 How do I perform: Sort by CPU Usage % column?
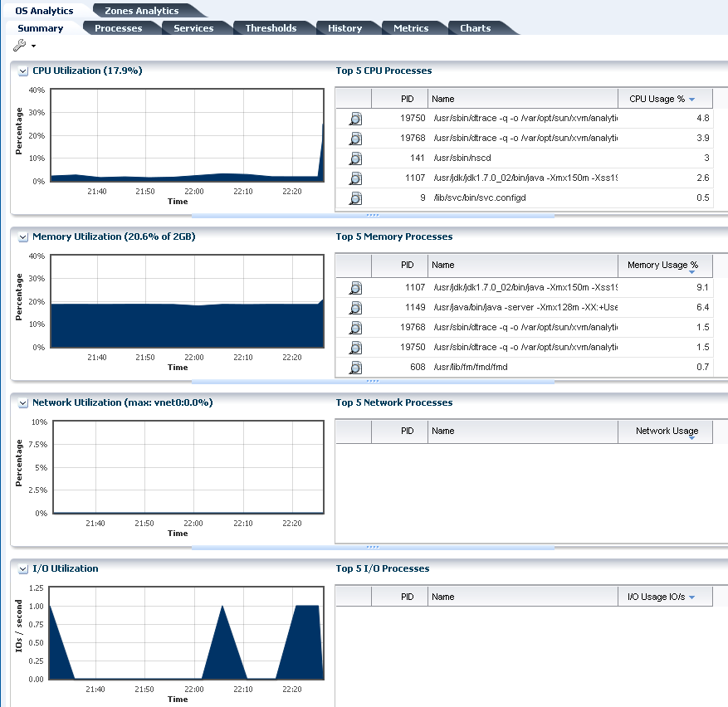[x=665, y=99]
